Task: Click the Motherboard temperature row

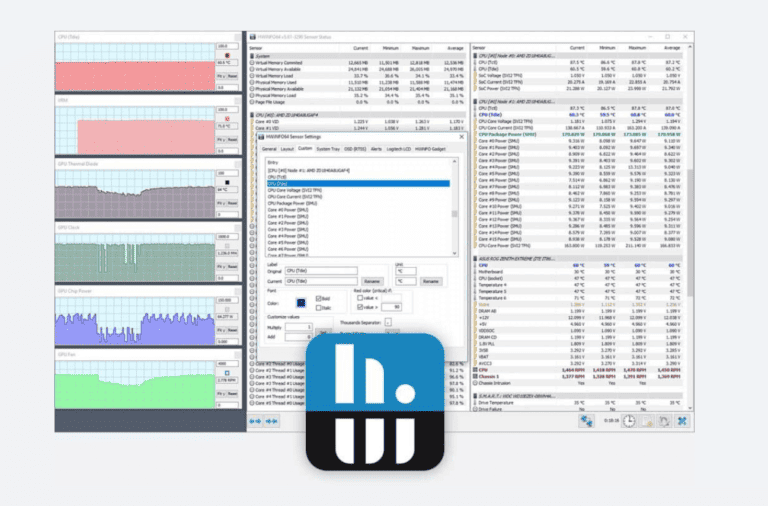Action: [x=578, y=271]
